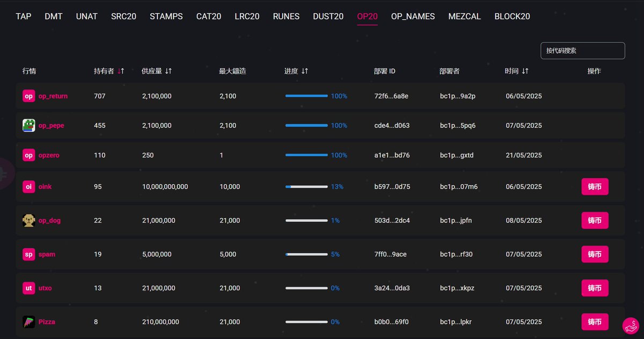The width and height of the screenshot is (644, 339).
Task: Click deploy ID a1e1...bd76
Action: pos(392,155)
